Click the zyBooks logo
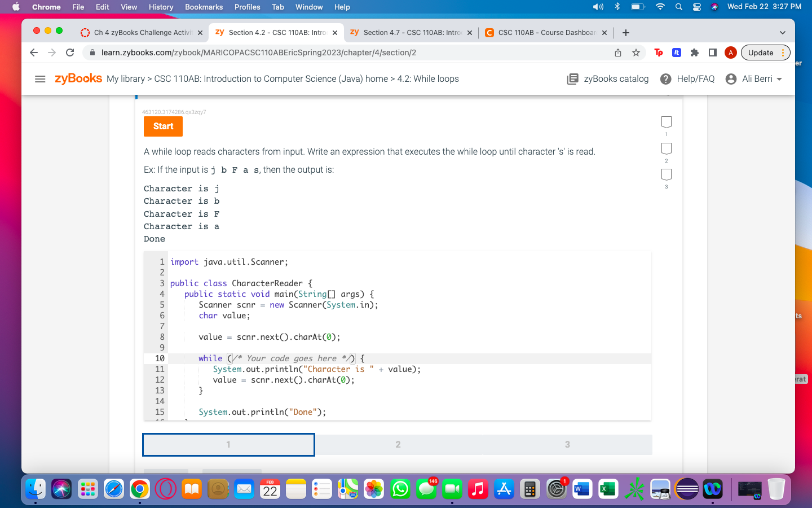 coord(77,79)
